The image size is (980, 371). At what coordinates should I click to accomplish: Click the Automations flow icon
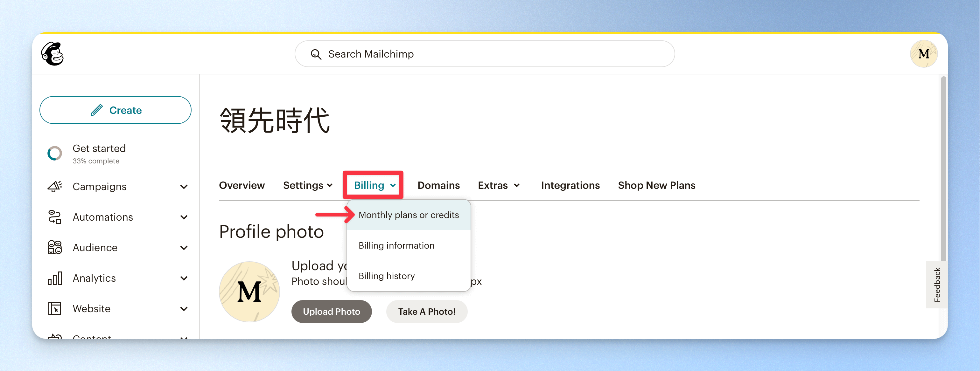pos(55,217)
